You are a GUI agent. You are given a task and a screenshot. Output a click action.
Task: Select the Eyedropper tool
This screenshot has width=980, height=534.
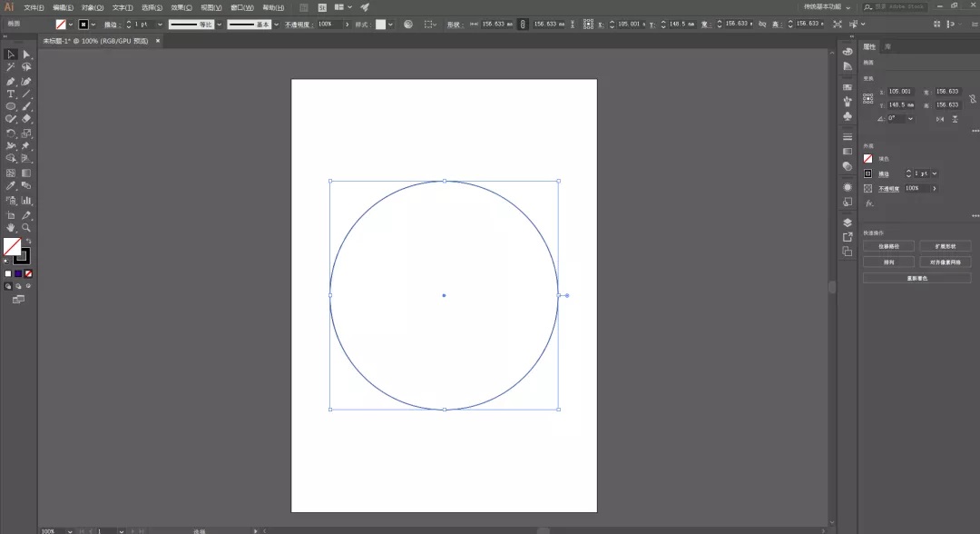[x=11, y=186]
